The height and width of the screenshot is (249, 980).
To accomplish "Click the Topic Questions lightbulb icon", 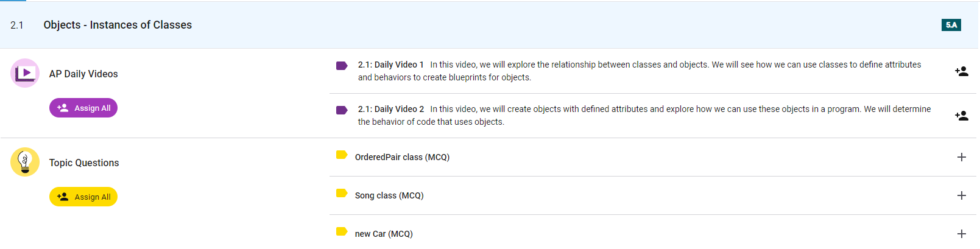I will (25, 162).
